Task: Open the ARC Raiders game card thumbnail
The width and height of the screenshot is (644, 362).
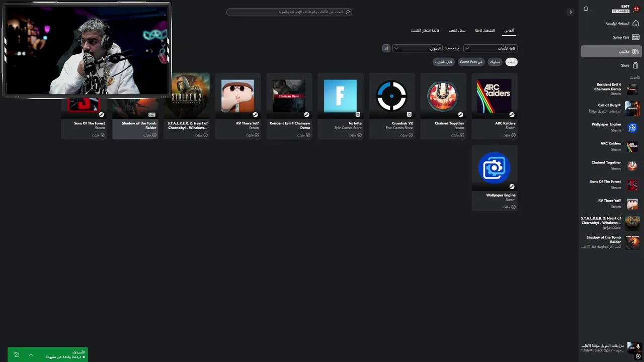Action: (494, 96)
